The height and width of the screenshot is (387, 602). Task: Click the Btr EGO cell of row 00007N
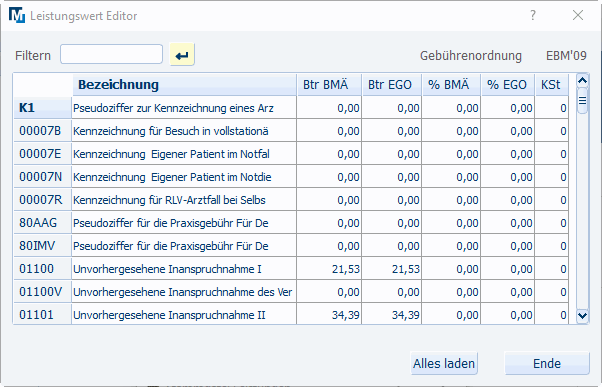pyautogui.click(x=392, y=177)
